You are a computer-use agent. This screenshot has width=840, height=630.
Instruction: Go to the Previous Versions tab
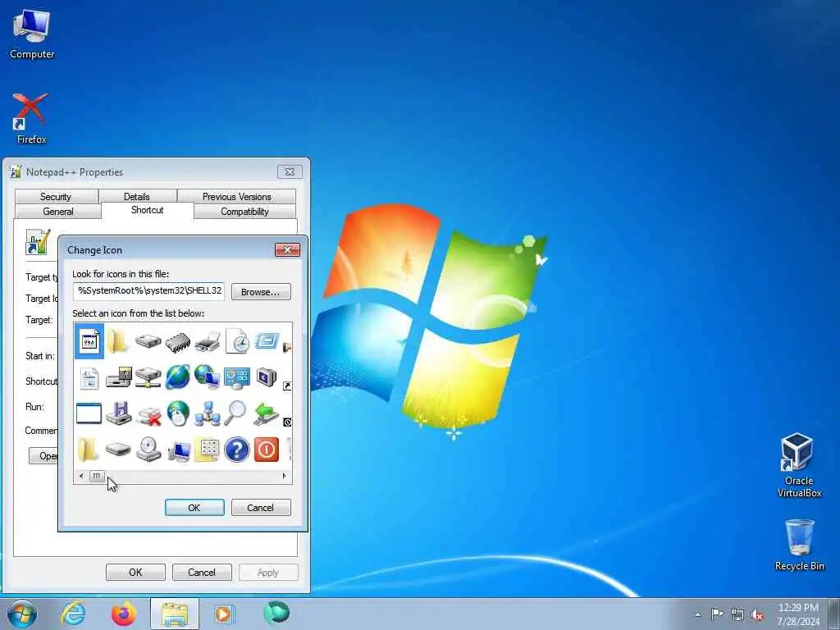tap(237, 197)
